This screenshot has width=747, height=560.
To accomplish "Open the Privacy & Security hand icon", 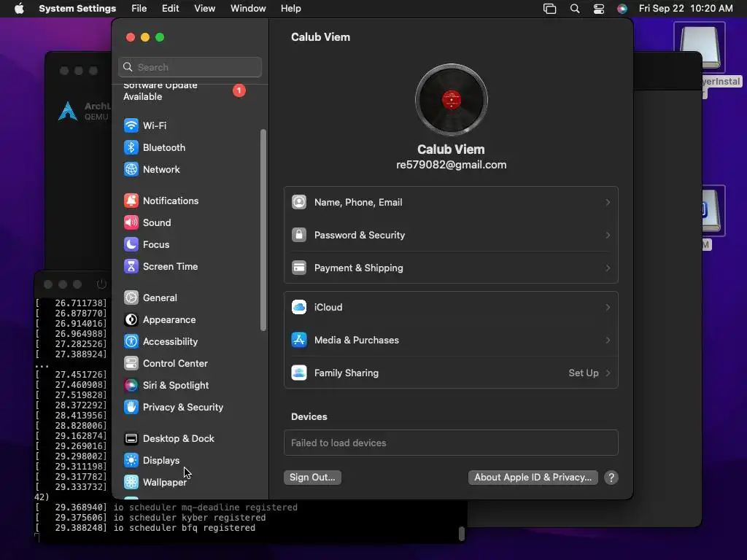I will pos(131,408).
